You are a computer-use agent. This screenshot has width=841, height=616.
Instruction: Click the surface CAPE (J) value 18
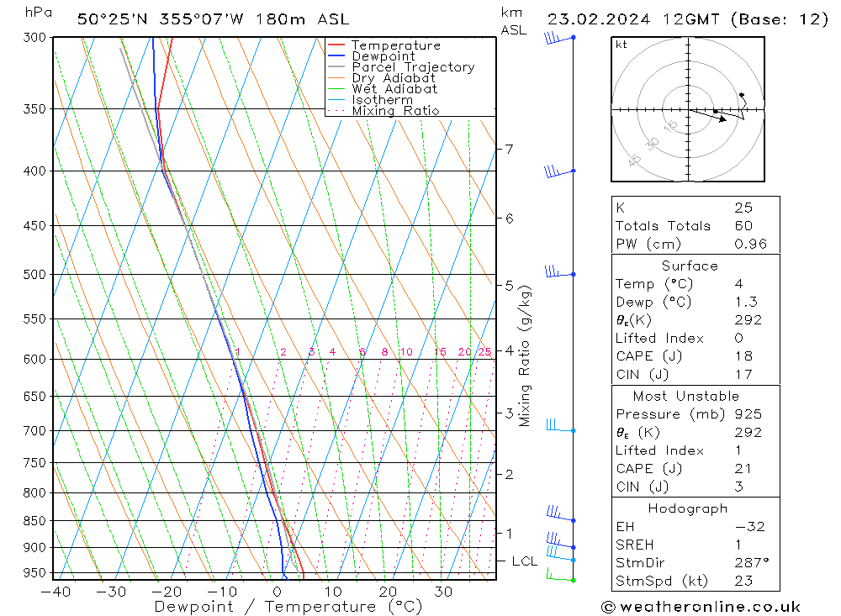coord(743,356)
